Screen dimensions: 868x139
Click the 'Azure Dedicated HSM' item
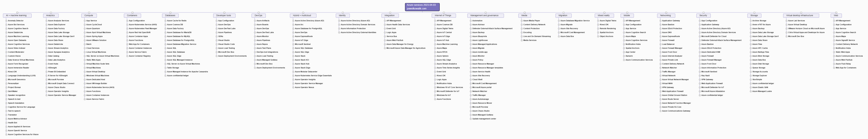pos(711,52)
